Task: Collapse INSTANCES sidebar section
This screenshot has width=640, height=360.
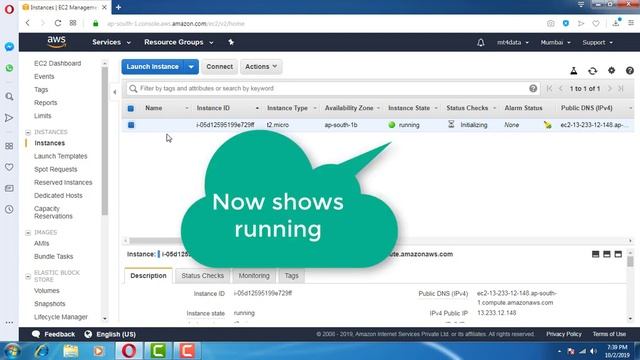Action: click(28, 132)
